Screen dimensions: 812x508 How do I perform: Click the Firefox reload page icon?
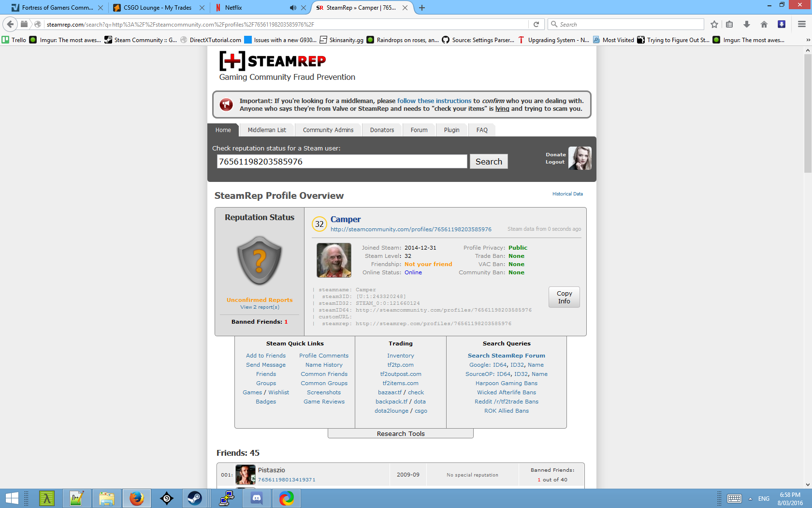(x=536, y=24)
